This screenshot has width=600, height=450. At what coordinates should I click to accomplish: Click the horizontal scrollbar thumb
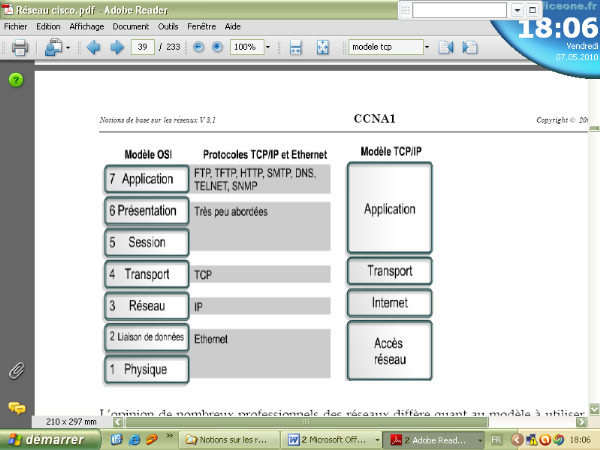[307, 422]
